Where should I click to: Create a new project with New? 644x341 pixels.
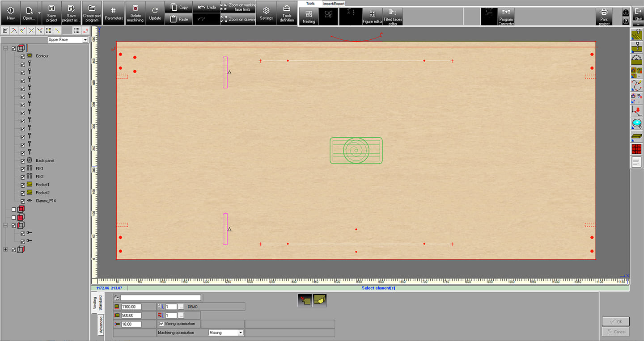[11, 13]
